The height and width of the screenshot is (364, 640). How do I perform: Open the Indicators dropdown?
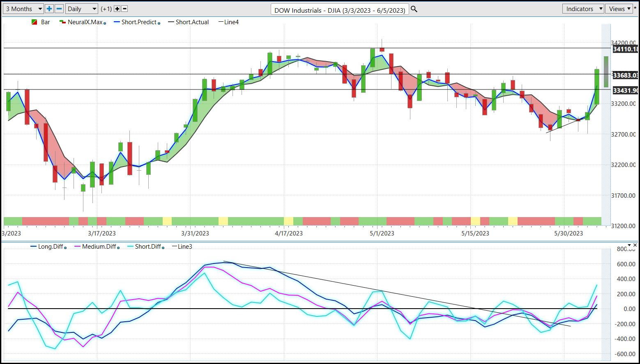pyautogui.click(x=583, y=9)
